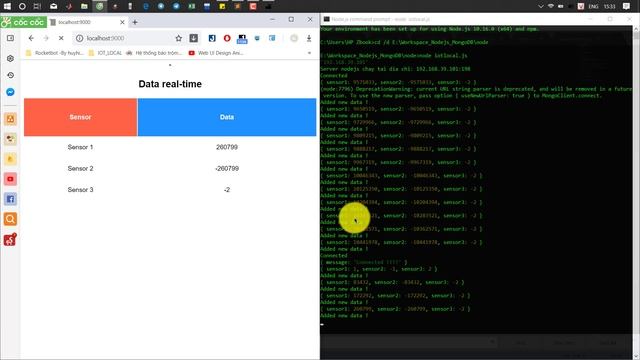
Task: Open the Telegram icon in the taskbar
Action: pos(176,6)
